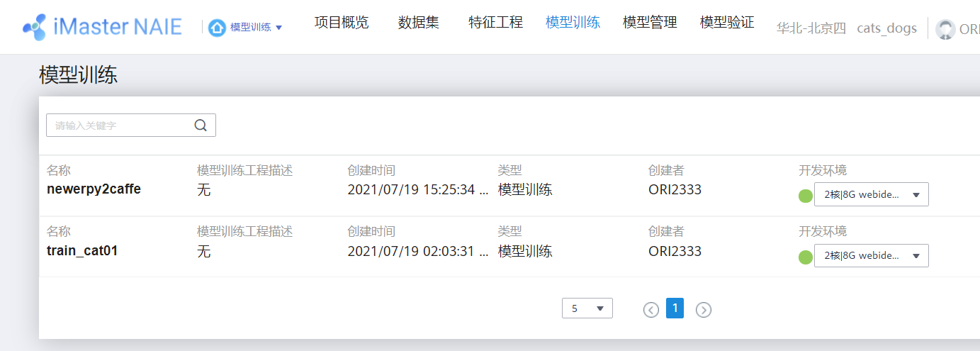980x351 pixels.
Task: Click green status dot in train_cat01 row
Action: click(806, 257)
